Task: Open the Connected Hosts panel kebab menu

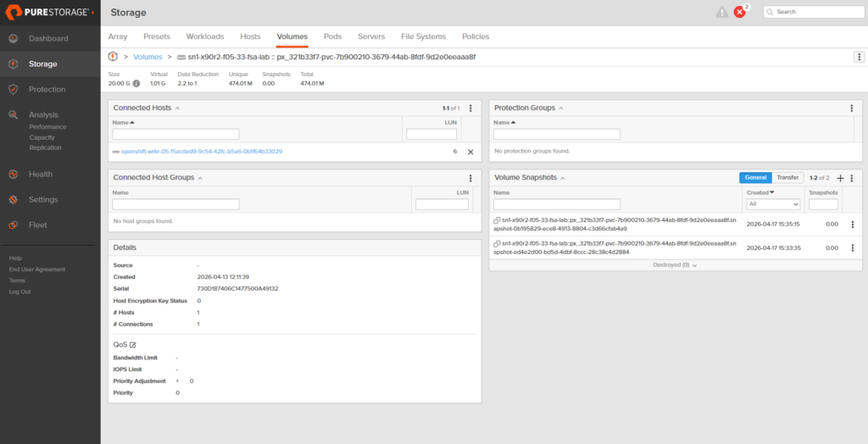Action: [470, 108]
